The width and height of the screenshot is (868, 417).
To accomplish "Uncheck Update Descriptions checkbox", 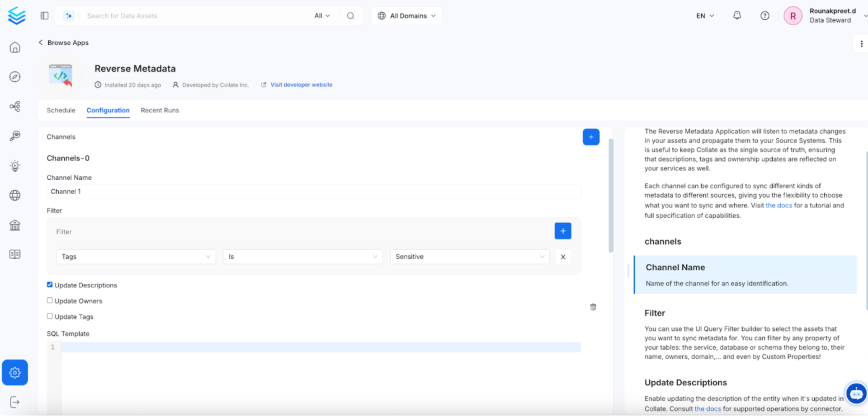I will 50,285.
